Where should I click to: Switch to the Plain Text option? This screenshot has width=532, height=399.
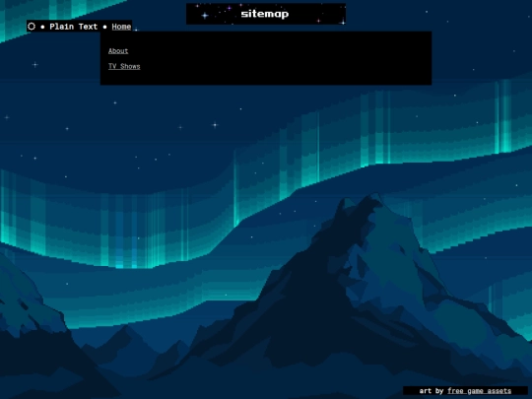click(73, 27)
